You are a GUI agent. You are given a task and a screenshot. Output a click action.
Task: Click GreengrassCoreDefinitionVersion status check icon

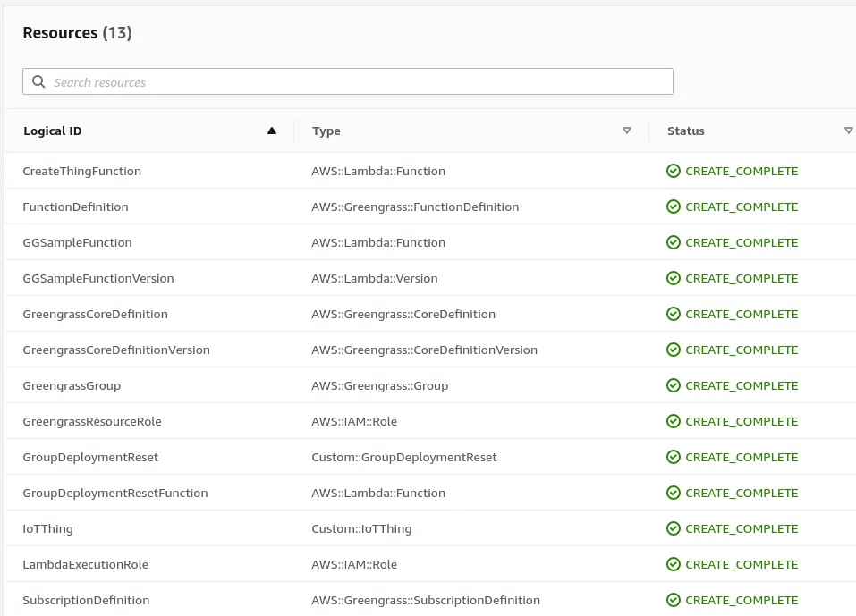click(x=674, y=350)
